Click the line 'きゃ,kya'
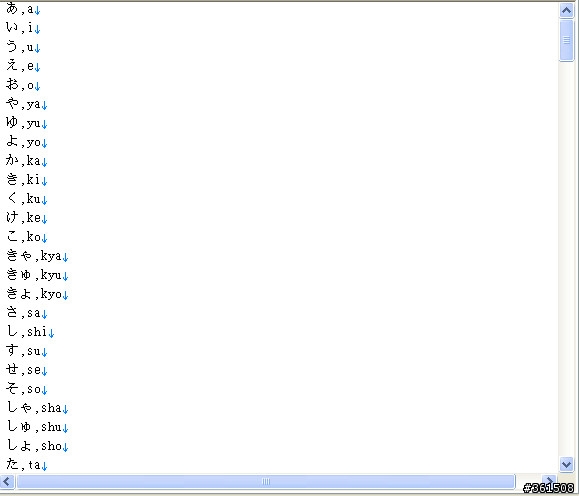The width and height of the screenshot is (579, 496). (37, 256)
